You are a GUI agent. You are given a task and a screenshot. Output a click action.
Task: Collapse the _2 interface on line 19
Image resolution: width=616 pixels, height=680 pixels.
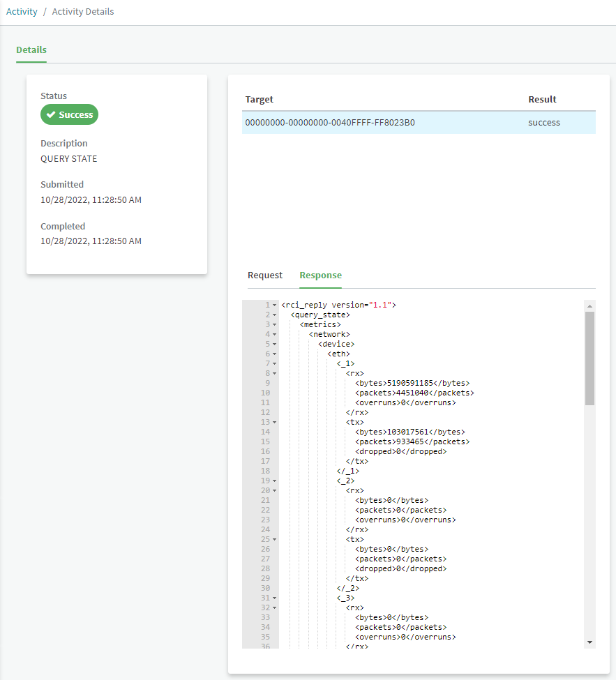(275, 481)
